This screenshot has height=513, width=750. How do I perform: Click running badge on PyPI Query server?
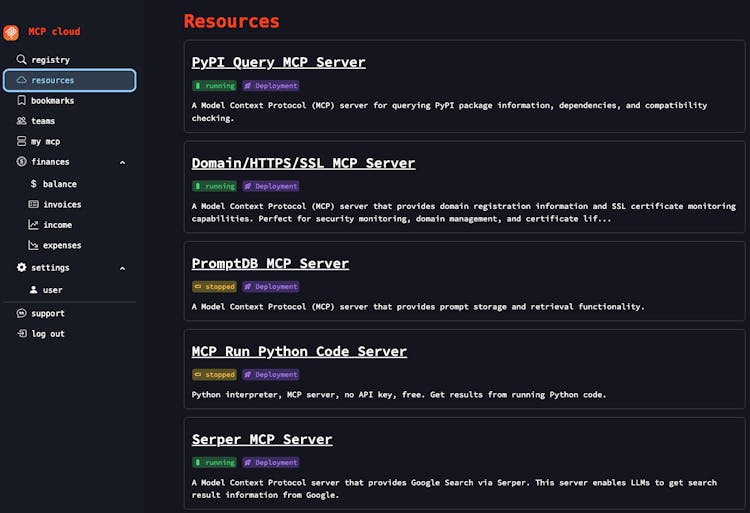[214, 86]
